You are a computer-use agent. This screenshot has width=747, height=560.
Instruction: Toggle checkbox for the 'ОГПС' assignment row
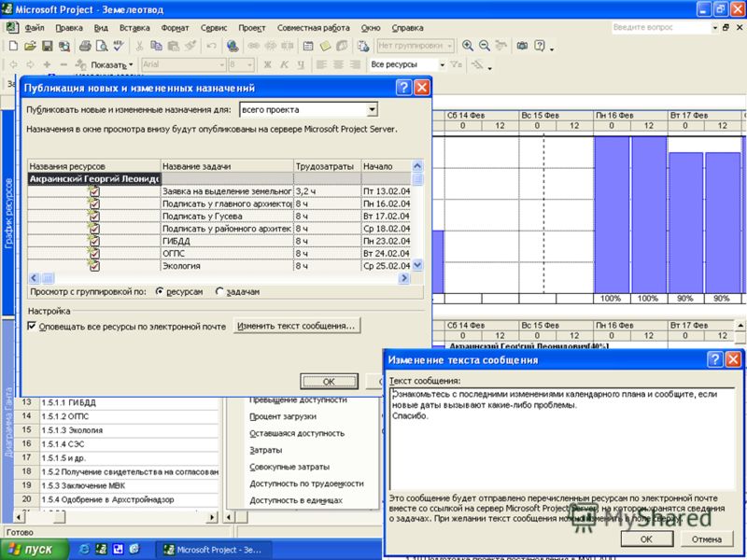point(94,253)
